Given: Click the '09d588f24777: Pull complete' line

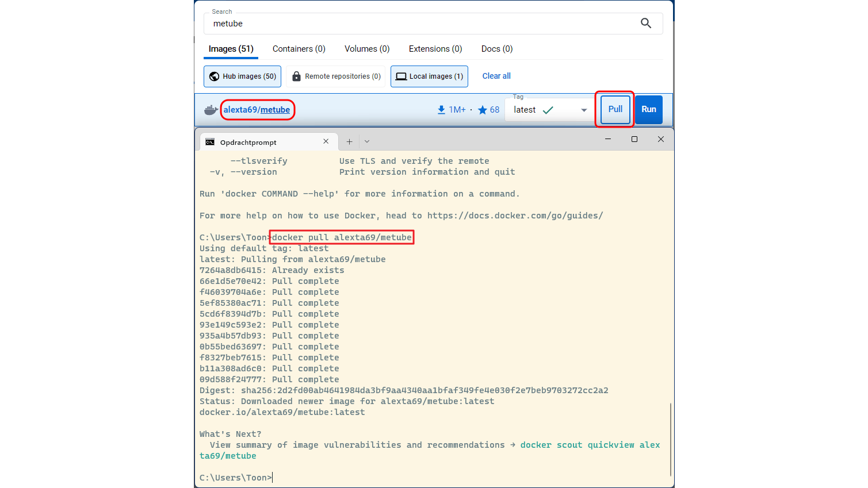Looking at the screenshot, I should click(269, 379).
